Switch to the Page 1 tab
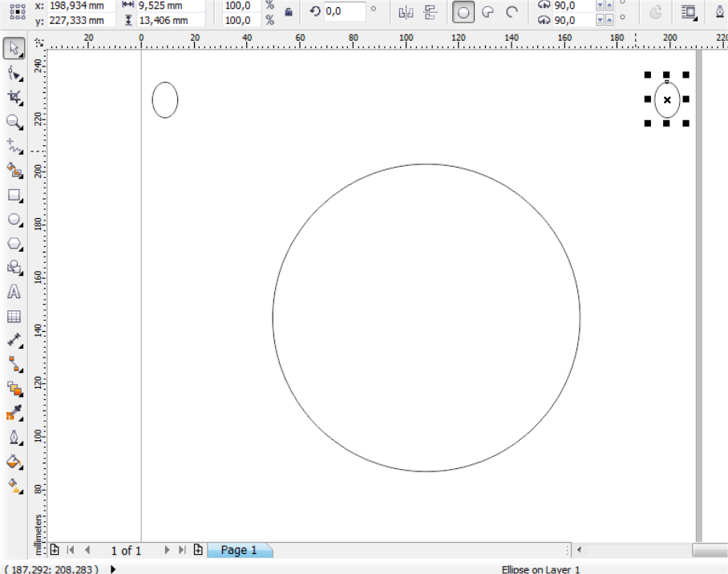The image size is (728, 574). click(x=240, y=550)
